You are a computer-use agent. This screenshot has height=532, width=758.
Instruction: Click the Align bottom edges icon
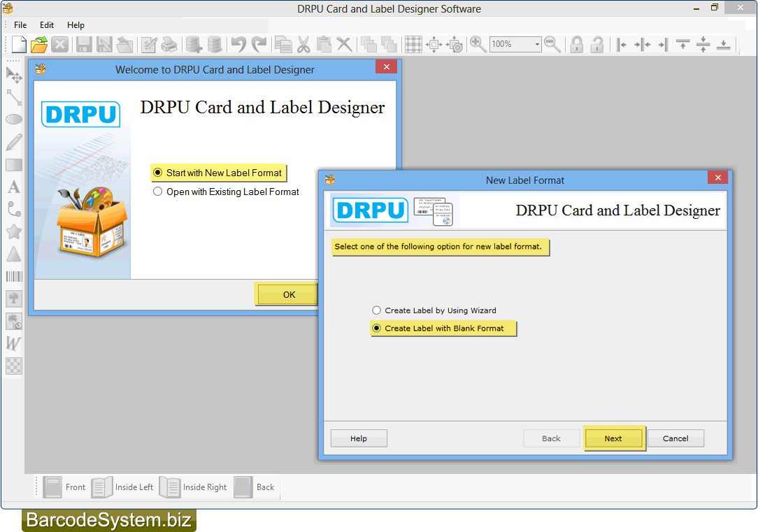click(x=723, y=45)
